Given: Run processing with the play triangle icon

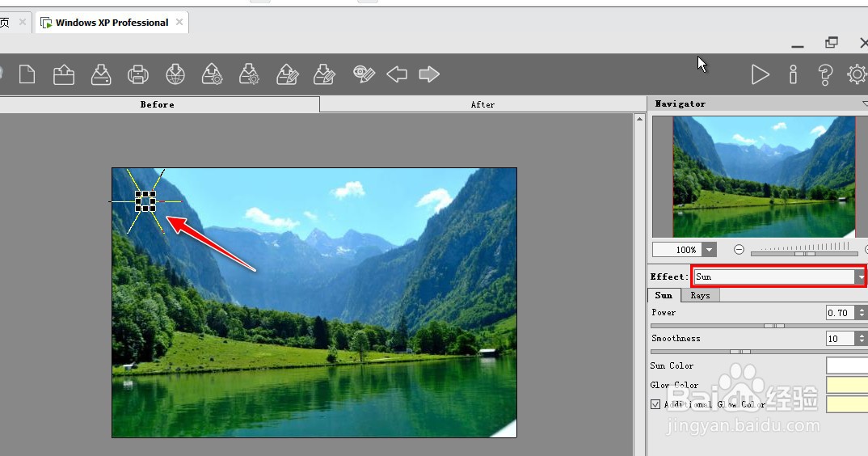Looking at the screenshot, I should [x=760, y=74].
